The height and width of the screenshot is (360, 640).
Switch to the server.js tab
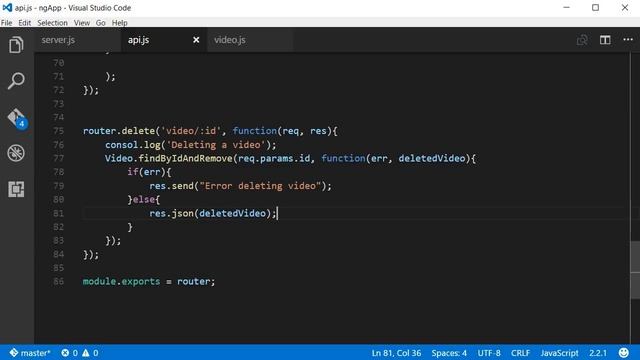click(78, 40)
